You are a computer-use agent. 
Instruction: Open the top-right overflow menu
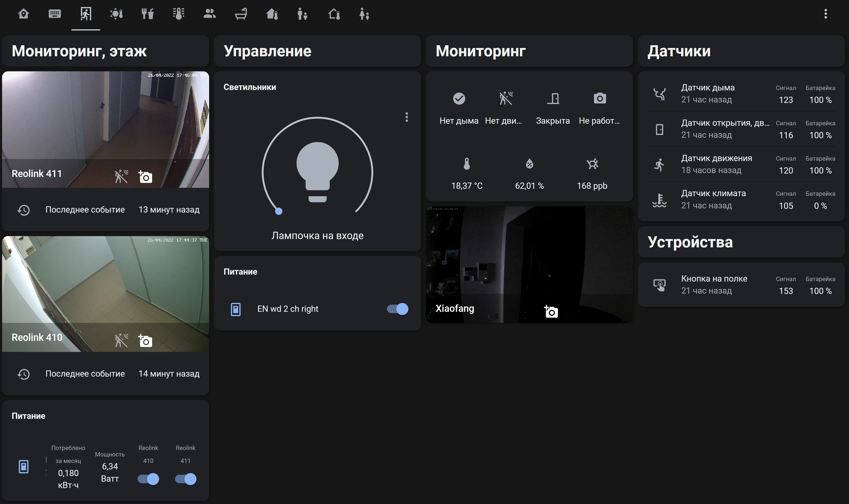[x=825, y=14]
